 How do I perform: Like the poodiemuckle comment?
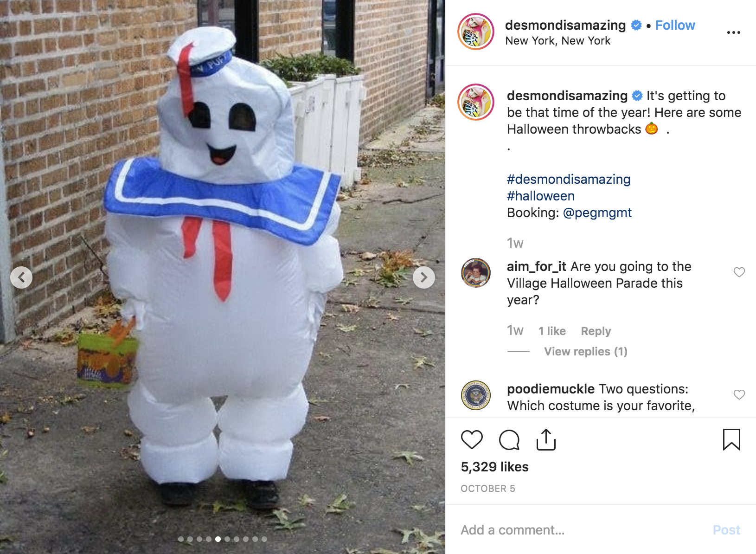[x=739, y=394]
